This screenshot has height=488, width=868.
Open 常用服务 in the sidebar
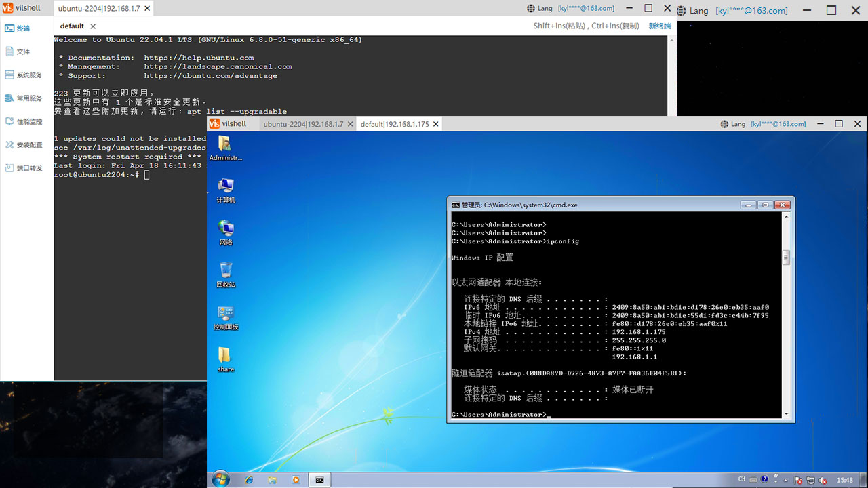pos(24,98)
